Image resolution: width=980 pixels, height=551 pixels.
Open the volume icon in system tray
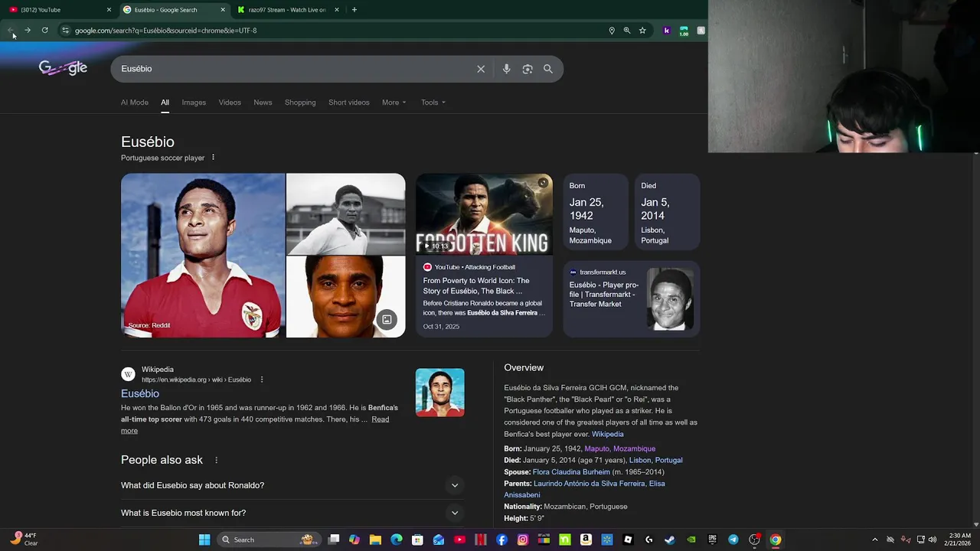click(x=933, y=540)
